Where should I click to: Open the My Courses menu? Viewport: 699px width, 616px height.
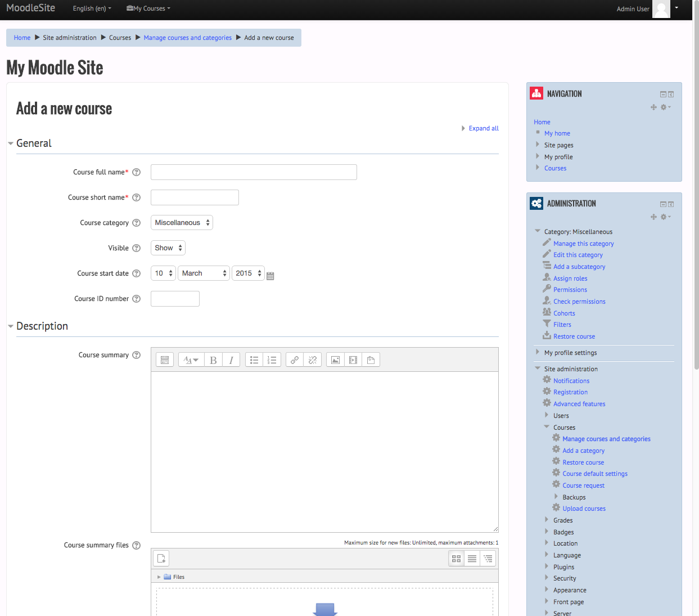tap(148, 8)
